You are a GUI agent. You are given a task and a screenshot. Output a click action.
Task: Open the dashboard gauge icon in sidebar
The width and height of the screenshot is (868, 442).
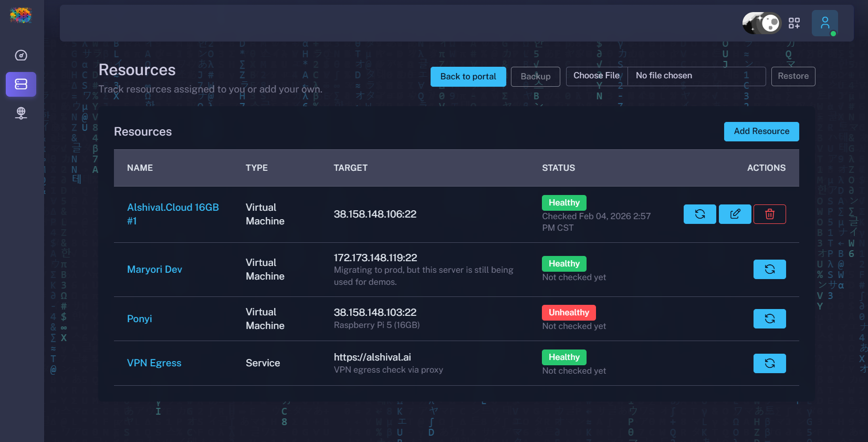[21, 56]
